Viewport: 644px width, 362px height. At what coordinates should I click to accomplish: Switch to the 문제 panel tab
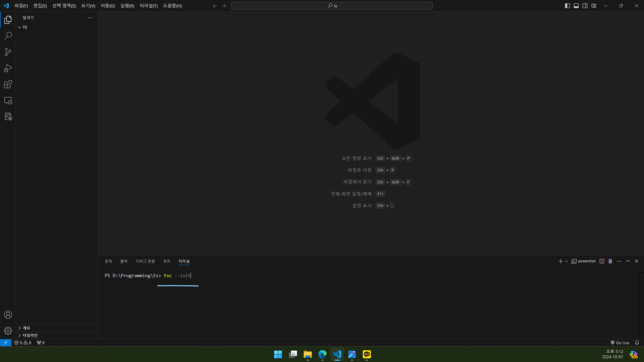coord(108,261)
